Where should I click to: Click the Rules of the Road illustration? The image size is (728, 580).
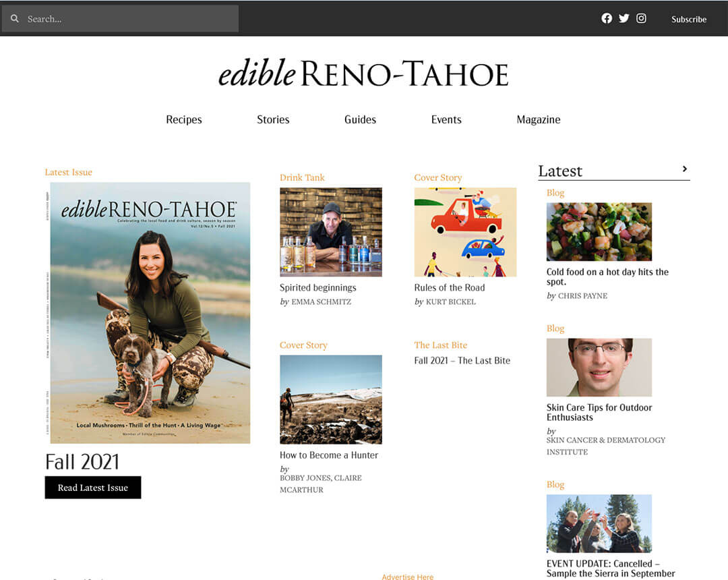pos(465,232)
